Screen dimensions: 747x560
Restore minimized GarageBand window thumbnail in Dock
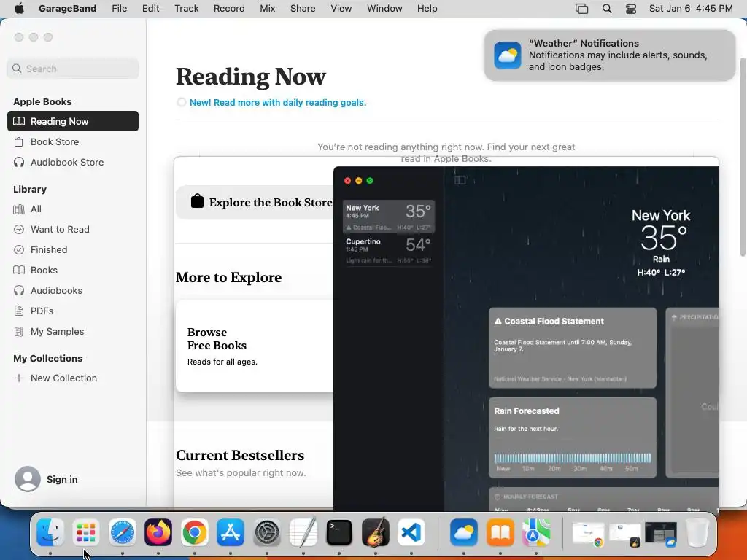point(624,533)
